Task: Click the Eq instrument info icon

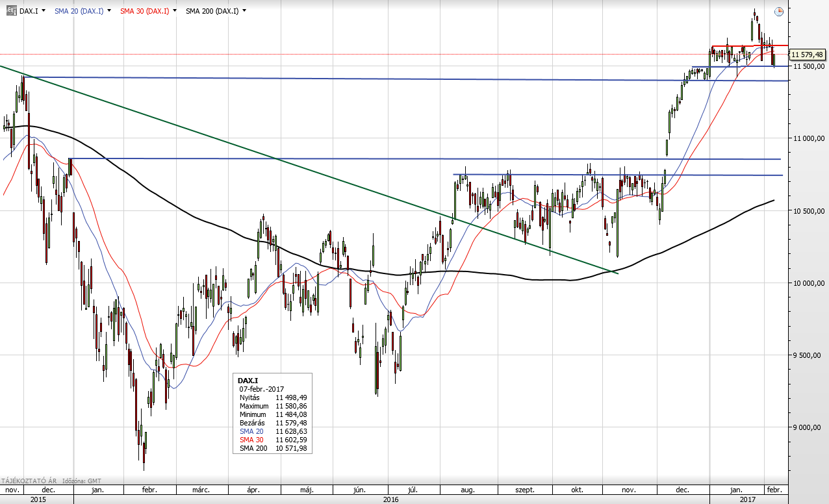Action: tap(11, 11)
